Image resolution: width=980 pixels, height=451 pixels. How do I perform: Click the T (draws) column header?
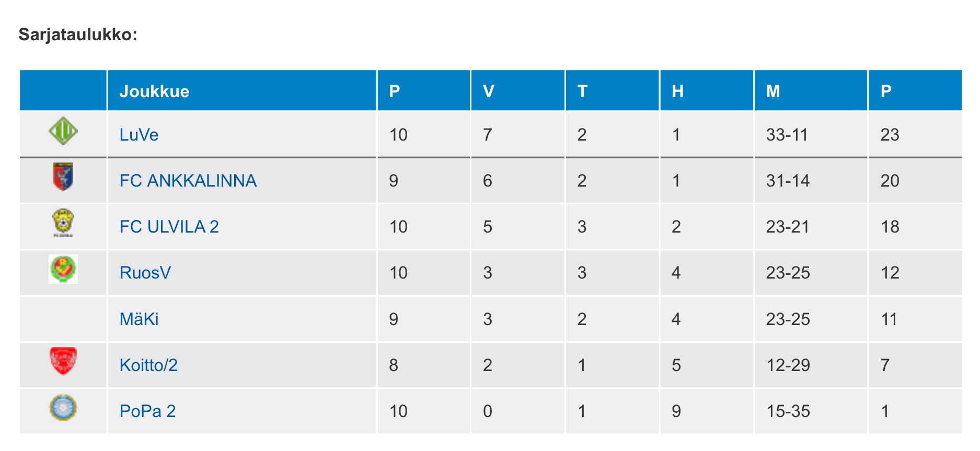pyautogui.click(x=582, y=91)
